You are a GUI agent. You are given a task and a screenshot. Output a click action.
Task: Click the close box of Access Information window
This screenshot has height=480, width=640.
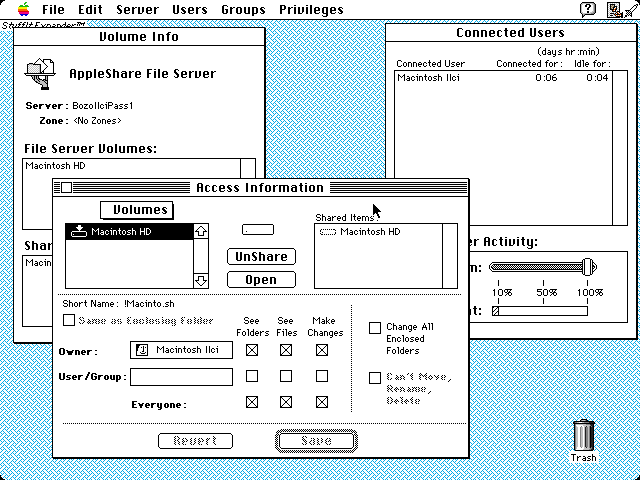tap(66, 187)
